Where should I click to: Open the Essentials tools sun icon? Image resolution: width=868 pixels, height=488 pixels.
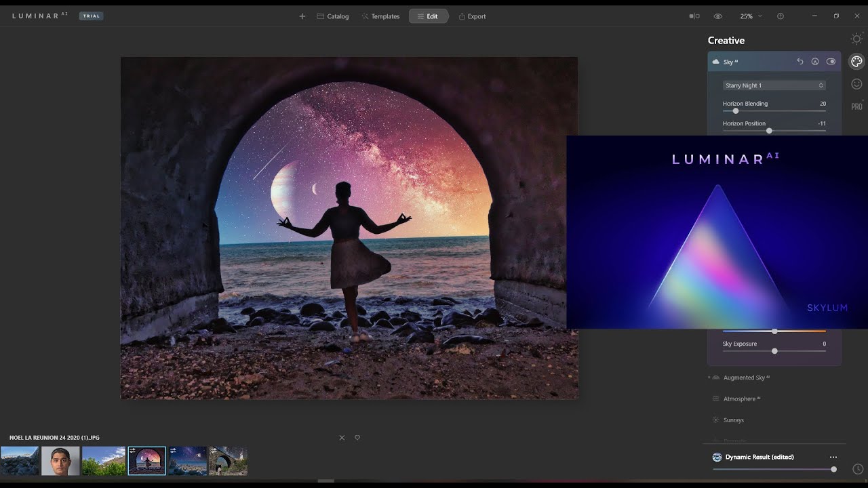tap(856, 39)
